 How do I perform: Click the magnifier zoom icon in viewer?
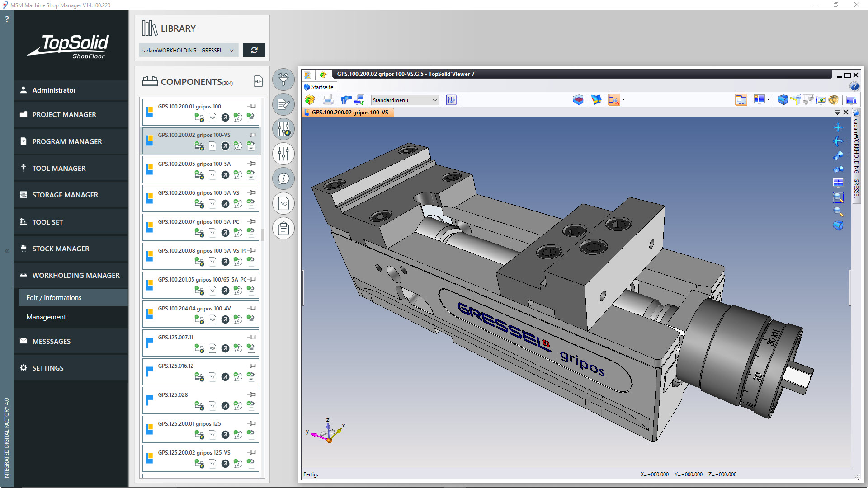coord(838,211)
